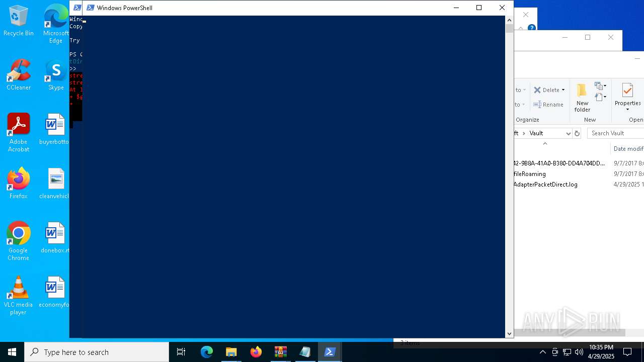Launch Firefox from the desktop shortcut
This screenshot has height=362, width=644.
point(19,184)
